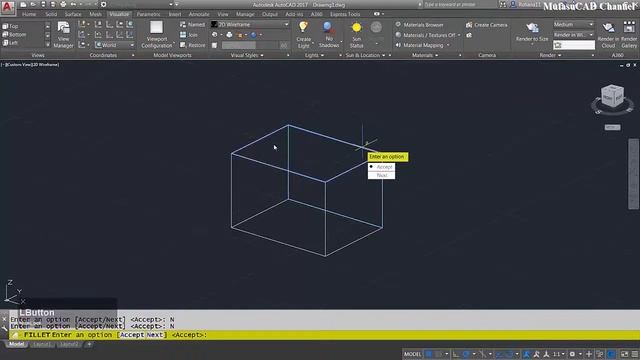Open the Insert ribbon tab
The height and width of the screenshot is (360, 640).
(x=175, y=14)
